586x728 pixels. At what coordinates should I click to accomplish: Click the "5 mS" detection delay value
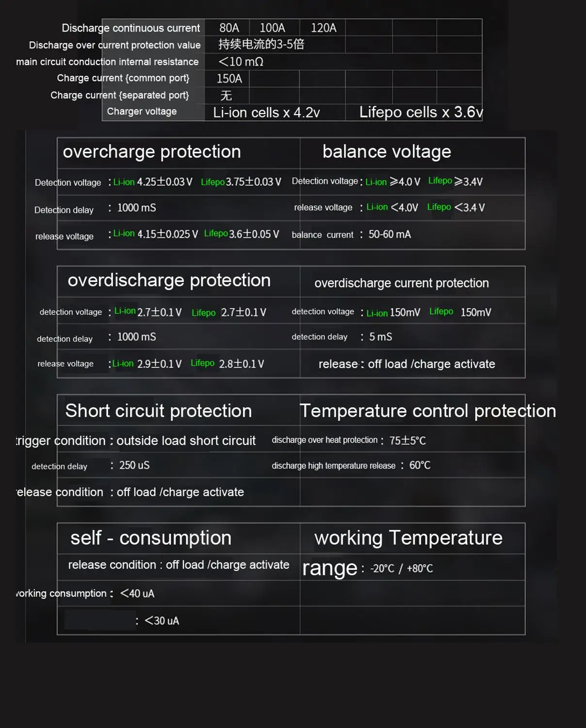tap(380, 337)
